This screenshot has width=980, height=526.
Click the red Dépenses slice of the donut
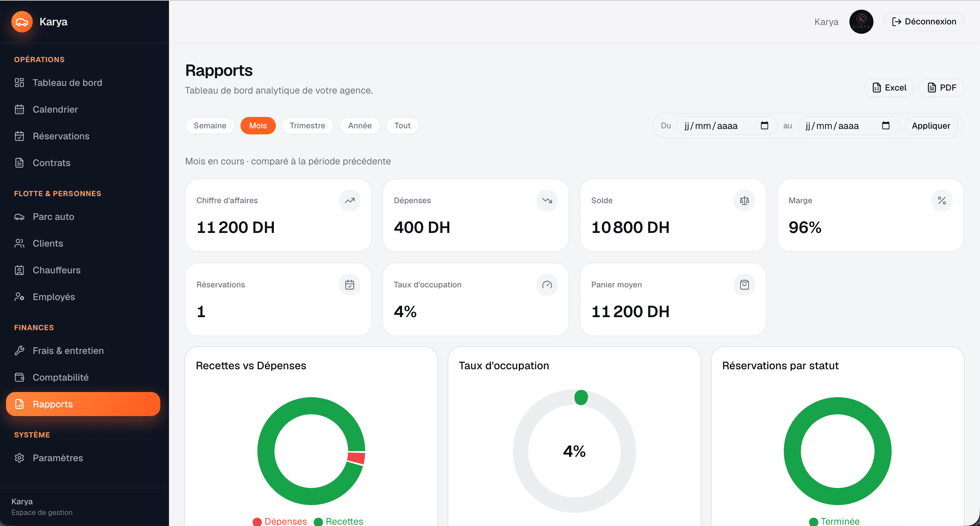[x=356, y=458]
